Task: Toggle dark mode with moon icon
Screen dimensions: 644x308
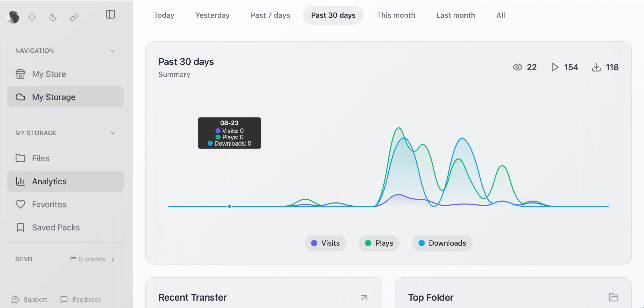Action: pyautogui.click(x=53, y=17)
